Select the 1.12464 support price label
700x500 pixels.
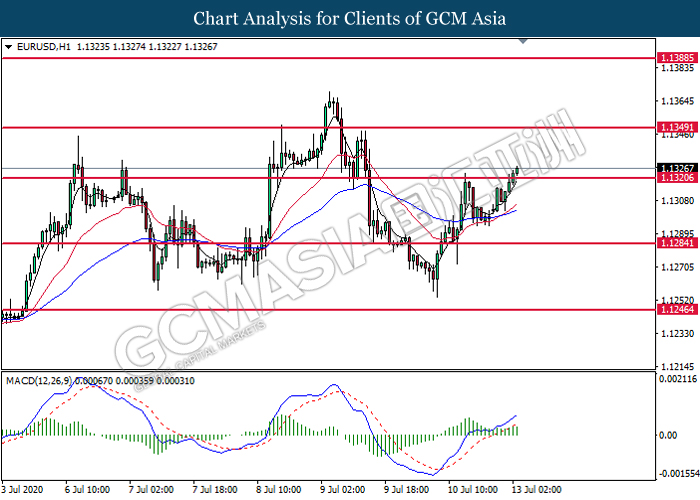click(x=677, y=309)
